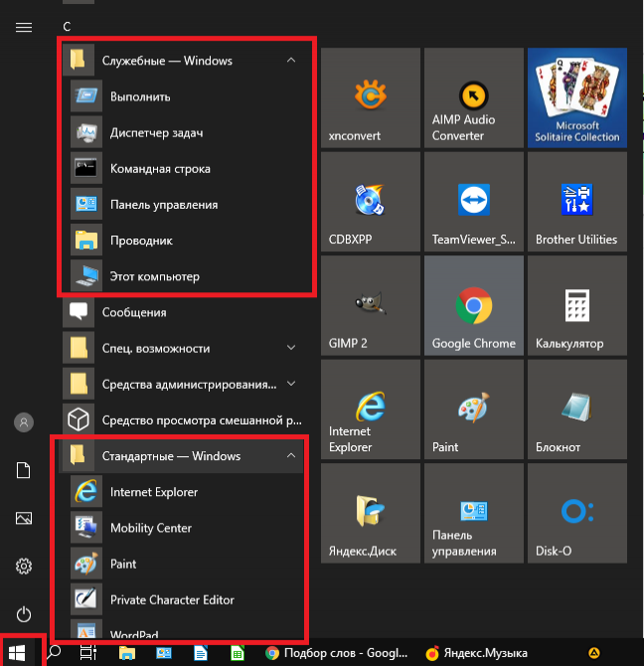Open Settings gear in Start sidebar
The width and height of the screenshot is (644, 666).
coord(24,567)
